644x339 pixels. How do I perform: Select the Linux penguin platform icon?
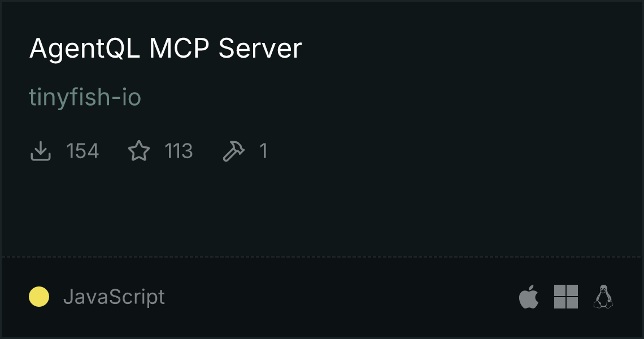pyautogui.click(x=603, y=296)
